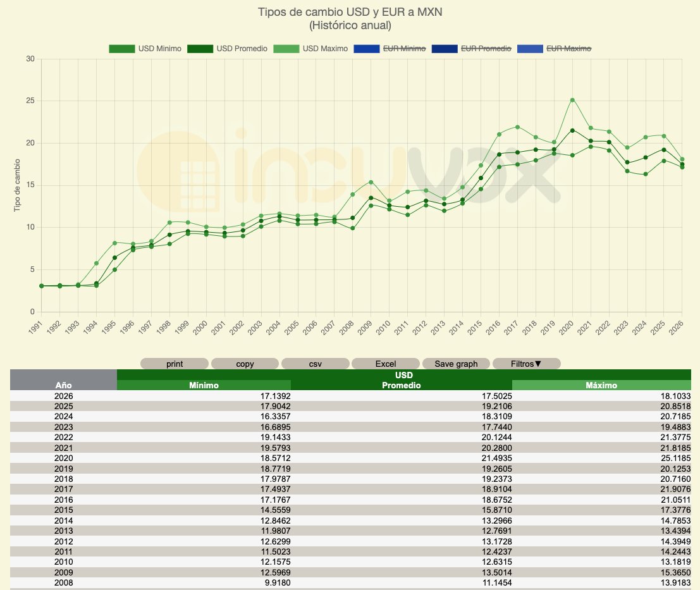This screenshot has width=700, height=590.
Task: Sort table by the Año column header
Action: point(63,384)
